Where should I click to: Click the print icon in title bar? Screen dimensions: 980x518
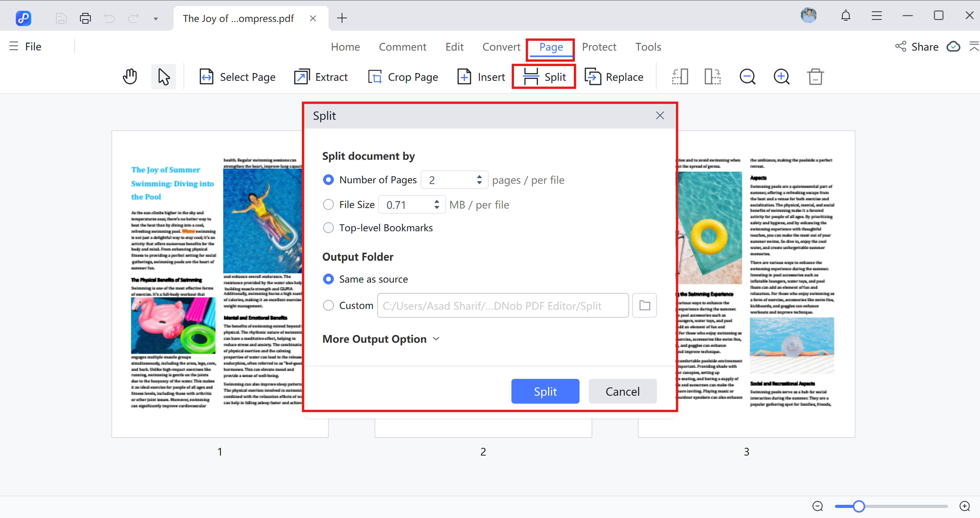(85, 18)
